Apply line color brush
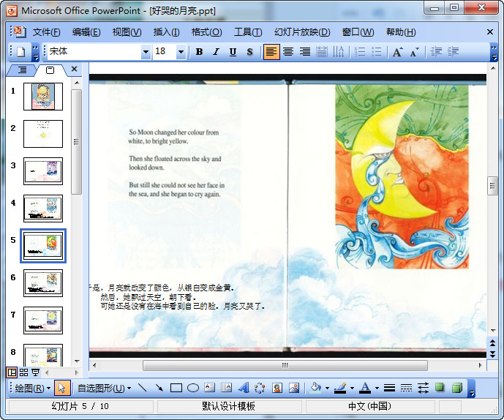 coord(341,388)
